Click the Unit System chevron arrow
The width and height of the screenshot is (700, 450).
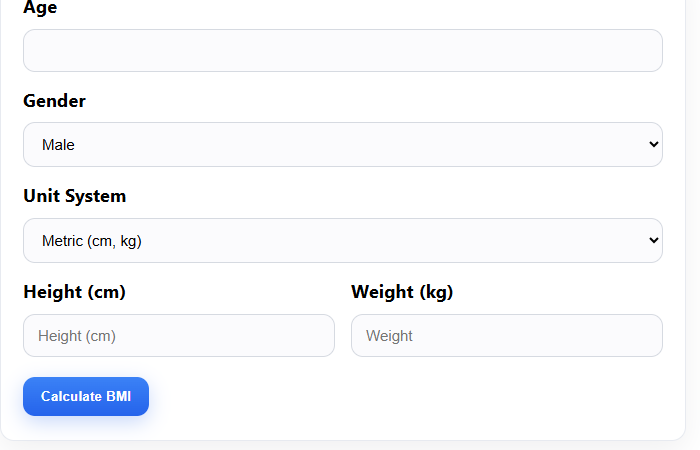[x=654, y=241]
